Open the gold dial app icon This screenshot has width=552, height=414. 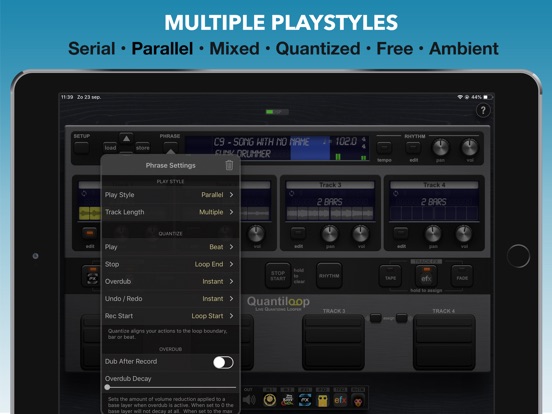pos(270,400)
